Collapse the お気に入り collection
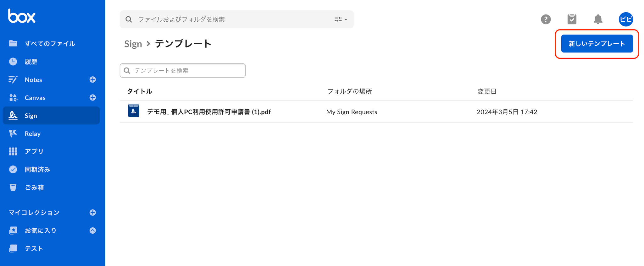The width and height of the screenshot is (644, 266). tap(92, 231)
